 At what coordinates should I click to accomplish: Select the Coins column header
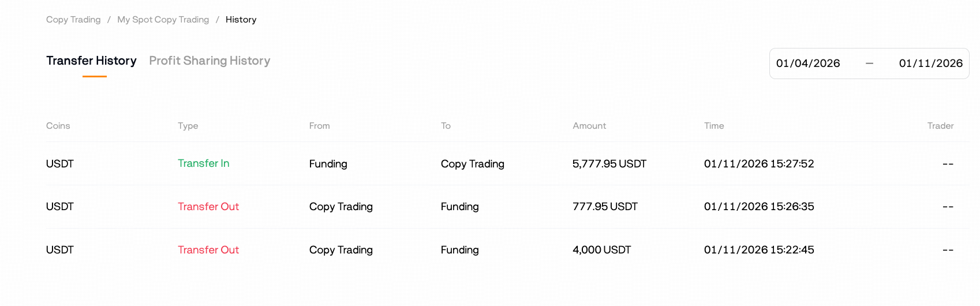click(58, 126)
